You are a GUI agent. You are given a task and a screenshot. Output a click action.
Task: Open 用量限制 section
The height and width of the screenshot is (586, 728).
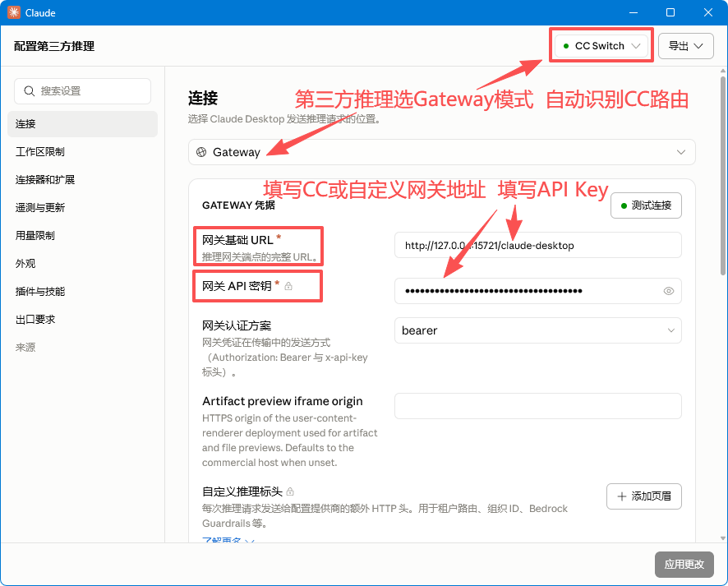(83, 235)
